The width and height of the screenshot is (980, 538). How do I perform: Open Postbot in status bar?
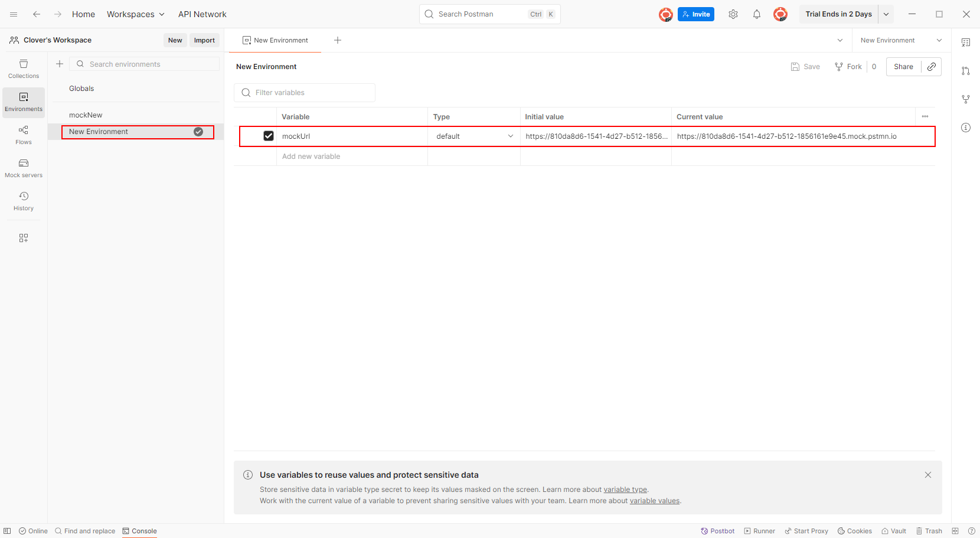click(717, 531)
